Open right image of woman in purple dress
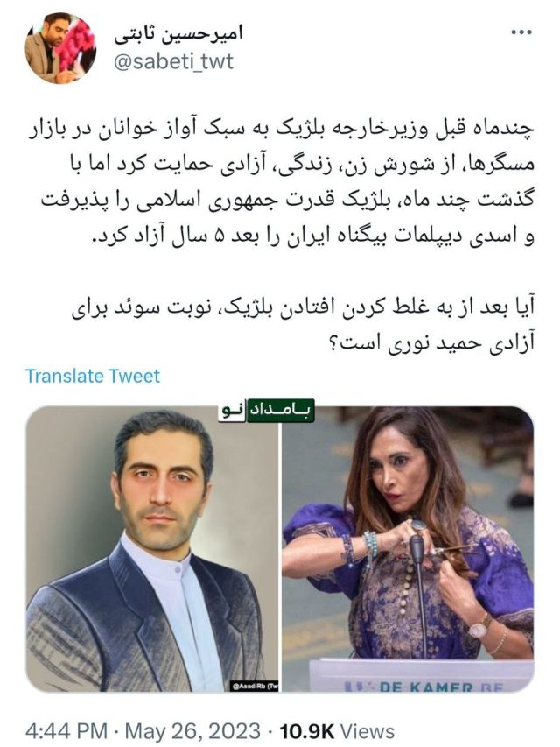 (x=408, y=549)
